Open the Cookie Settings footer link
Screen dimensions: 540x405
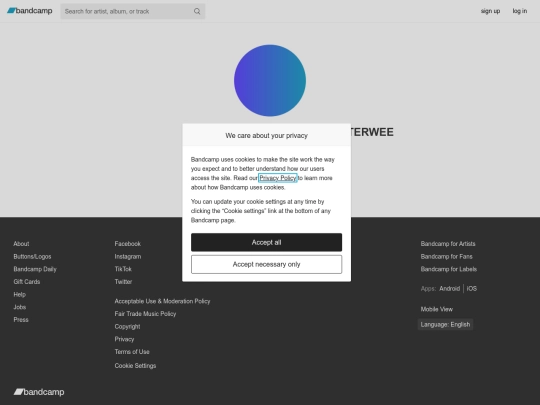[135, 366]
